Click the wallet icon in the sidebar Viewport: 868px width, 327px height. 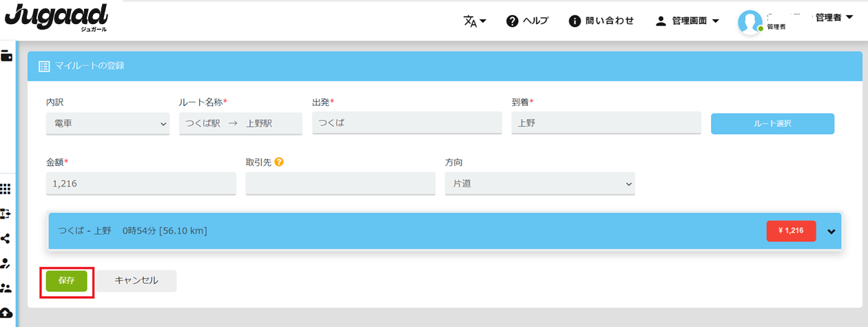coord(7,56)
